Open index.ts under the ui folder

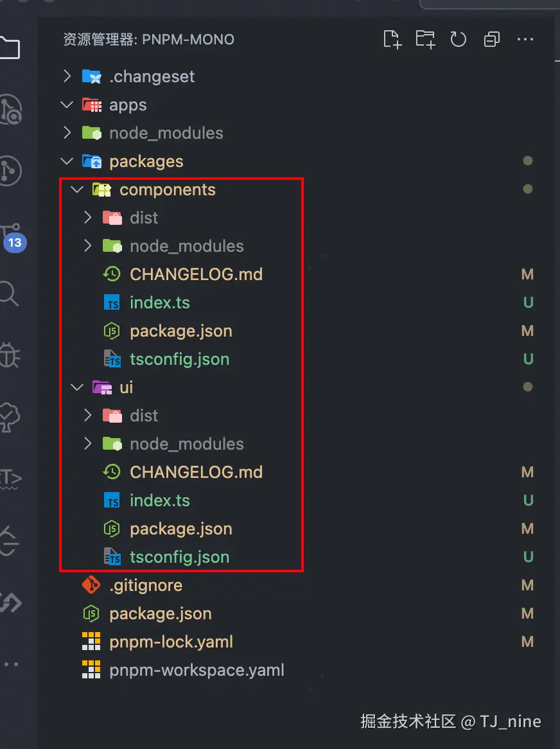click(x=159, y=500)
